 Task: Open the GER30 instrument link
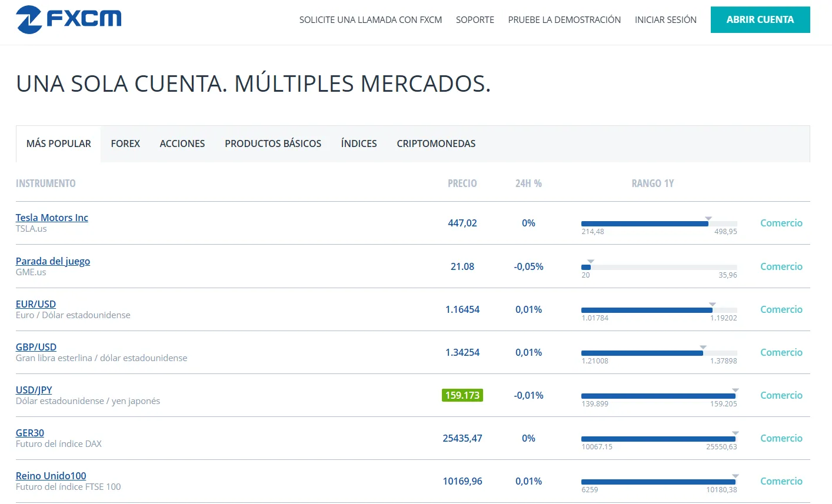(30, 433)
